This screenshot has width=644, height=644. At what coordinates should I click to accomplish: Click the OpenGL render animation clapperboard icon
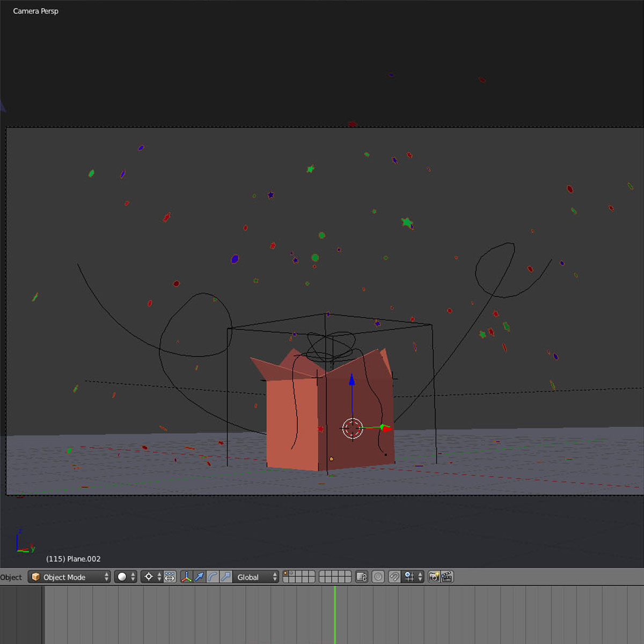pos(446,577)
